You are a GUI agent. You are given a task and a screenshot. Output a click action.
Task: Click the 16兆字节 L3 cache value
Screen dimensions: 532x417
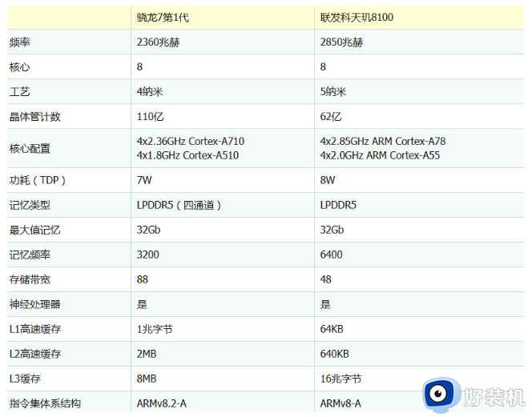(341, 379)
